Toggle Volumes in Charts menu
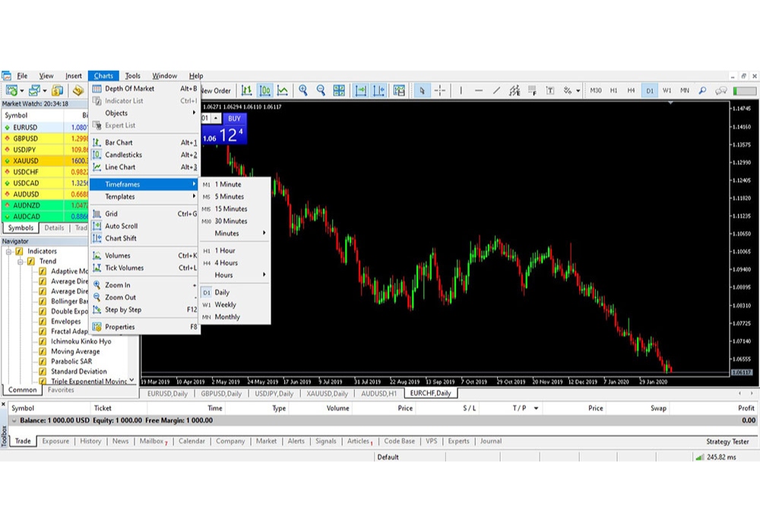This screenshot has width=760, height=532. click(x=145, y=255)
